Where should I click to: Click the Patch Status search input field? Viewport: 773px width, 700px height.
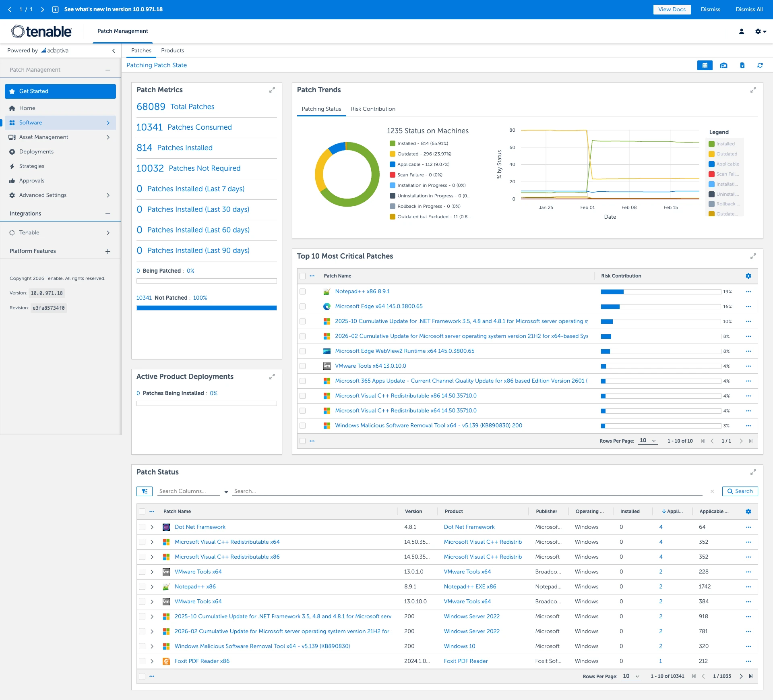point(467,491)
